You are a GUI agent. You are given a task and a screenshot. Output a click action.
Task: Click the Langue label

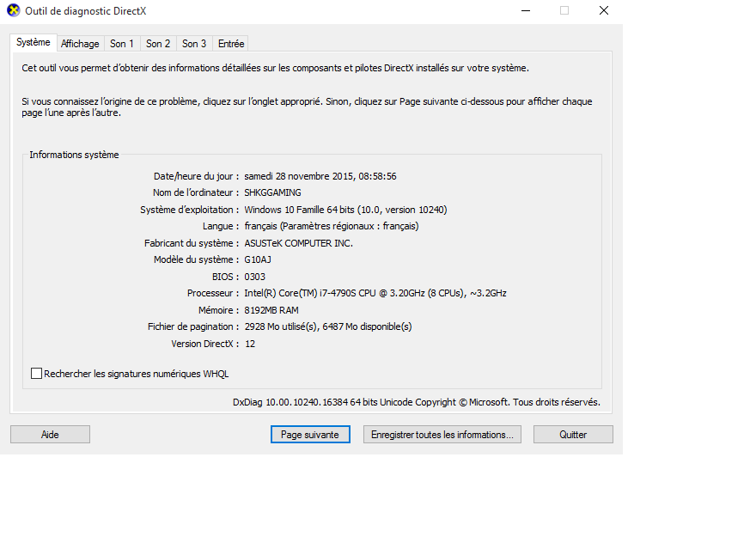coord(221,226)
